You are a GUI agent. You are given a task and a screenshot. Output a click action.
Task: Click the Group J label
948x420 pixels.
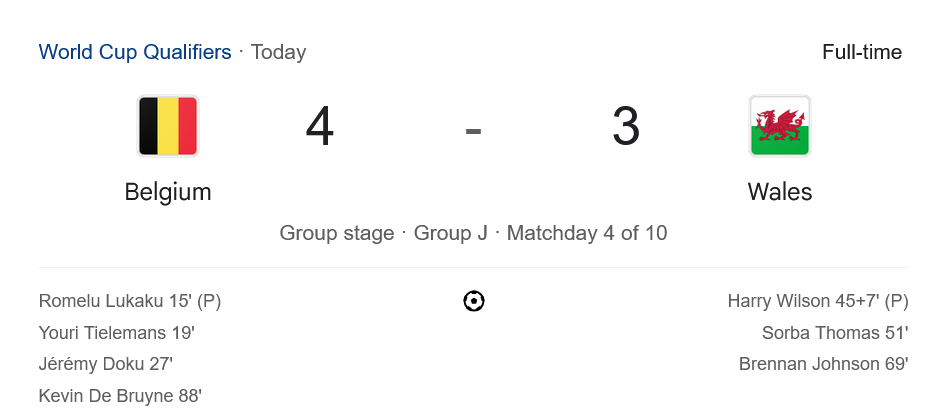coord(451,233)
